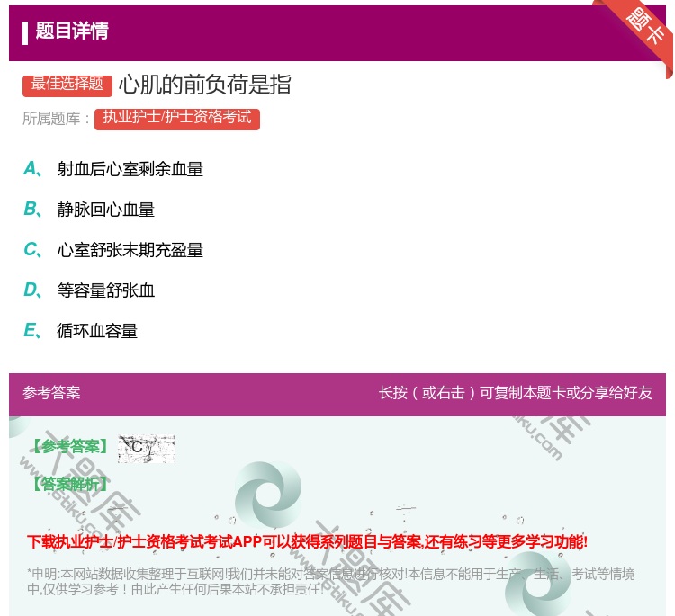
Task: Click the 所属题库 label
Action: (x=56, y=119)
